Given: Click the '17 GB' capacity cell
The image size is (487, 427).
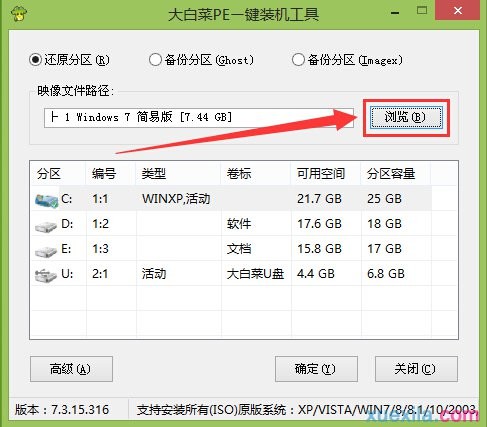Looking at the screenshot, I should (384, 249).
